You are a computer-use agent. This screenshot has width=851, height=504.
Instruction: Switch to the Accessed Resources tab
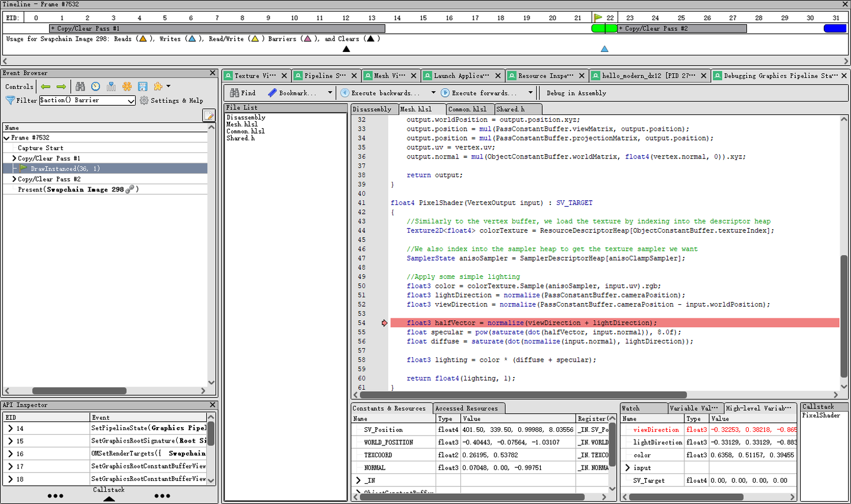466,408
